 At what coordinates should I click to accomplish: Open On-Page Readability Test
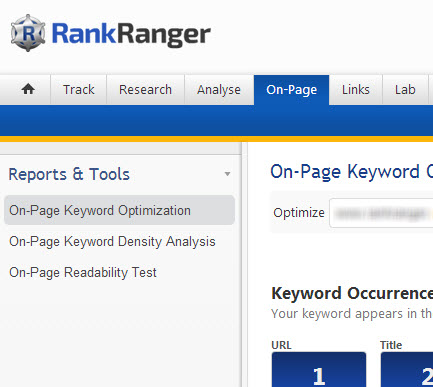point(83,272)
